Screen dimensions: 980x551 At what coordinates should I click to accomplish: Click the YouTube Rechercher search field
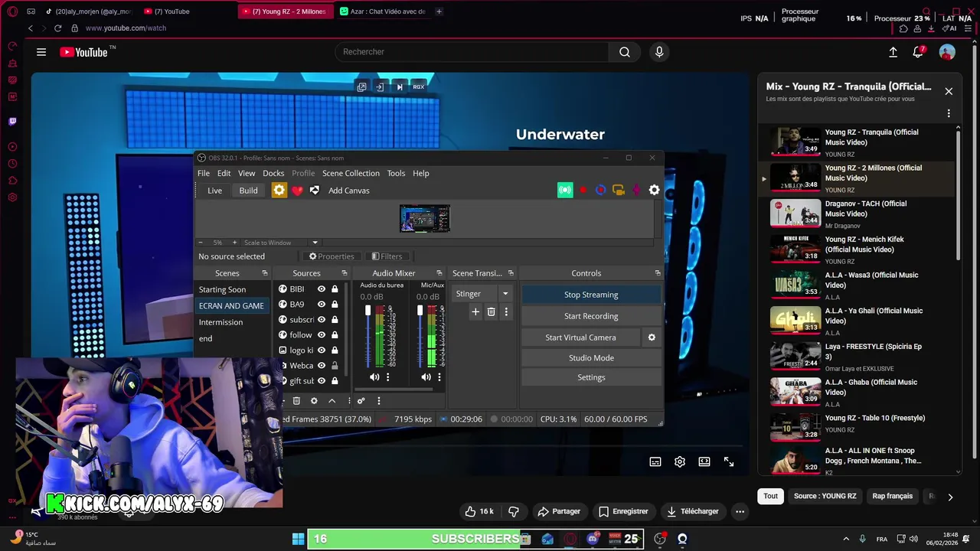point(472,52)
